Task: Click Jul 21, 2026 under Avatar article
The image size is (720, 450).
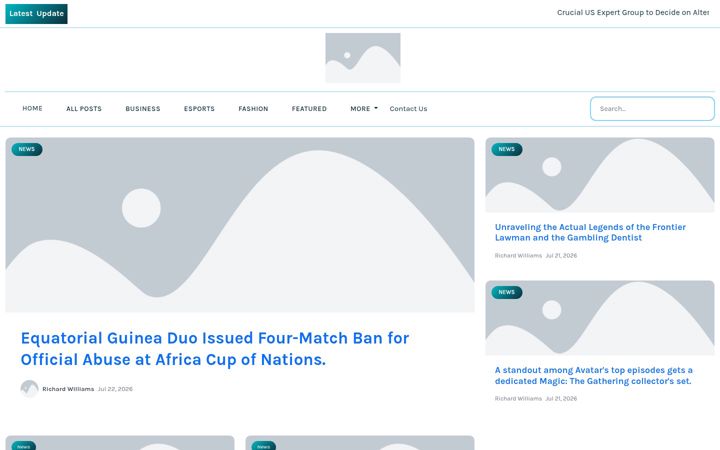Action: pyautogui.click(x=561, y=399)
